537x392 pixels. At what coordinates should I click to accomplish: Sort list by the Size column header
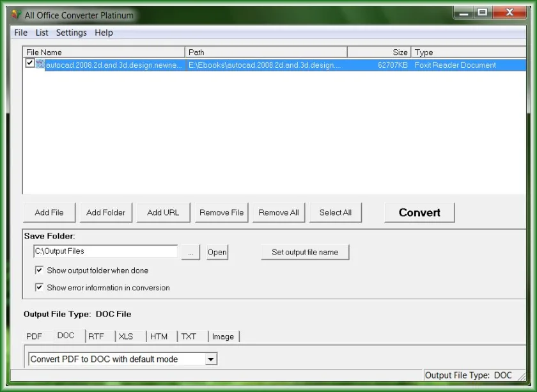tap(378, 52)
